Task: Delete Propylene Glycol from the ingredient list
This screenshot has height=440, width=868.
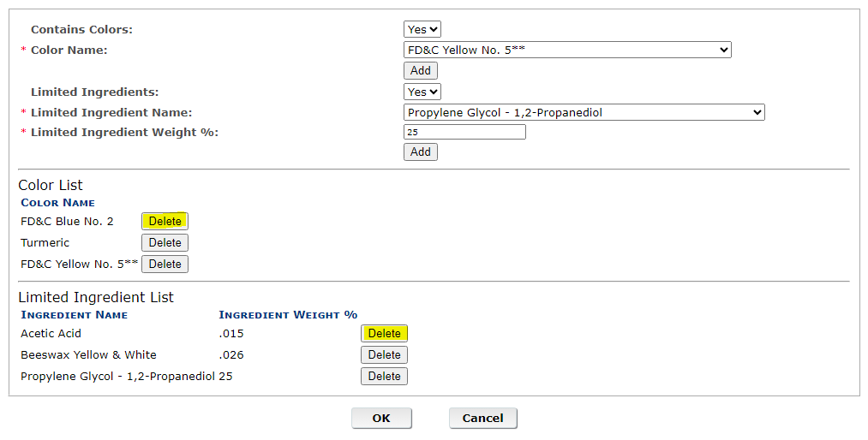Action: coord(384,377)
